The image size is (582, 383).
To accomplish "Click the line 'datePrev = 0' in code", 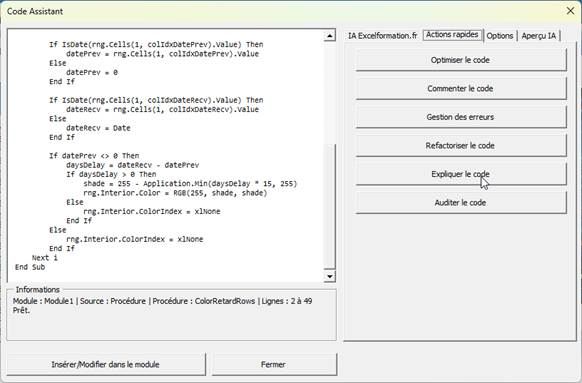I will click(92, 72).
